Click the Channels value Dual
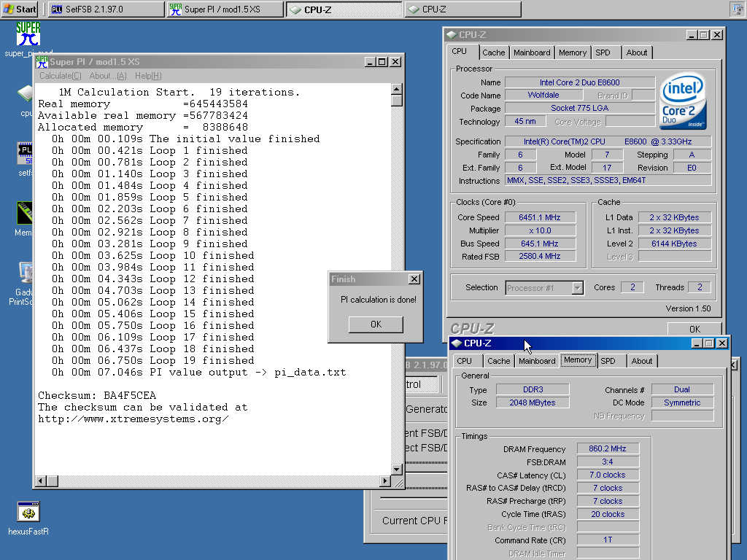Image resolution: width=747 pixels, height=560 pixels. click(682, 389)
